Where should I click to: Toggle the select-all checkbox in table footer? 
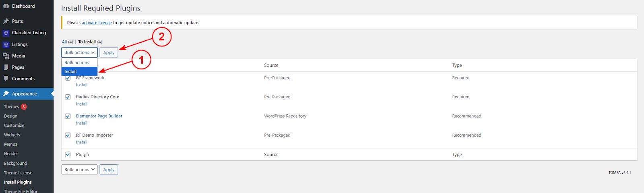(x=68, y=155)
